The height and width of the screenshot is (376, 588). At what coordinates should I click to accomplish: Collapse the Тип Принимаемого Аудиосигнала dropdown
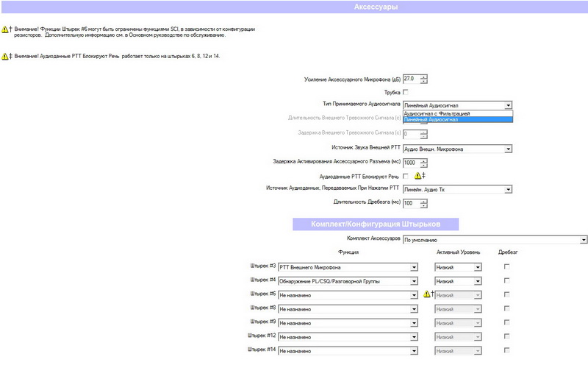(x=508, y=105)
